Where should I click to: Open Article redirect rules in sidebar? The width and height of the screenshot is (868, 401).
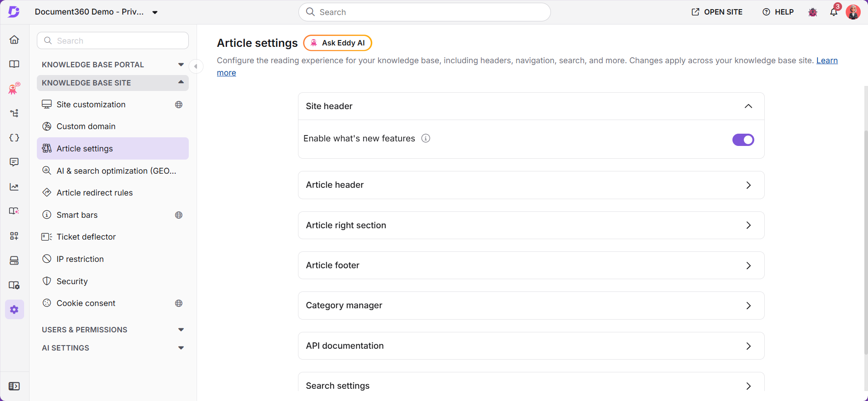click(113, 193)
